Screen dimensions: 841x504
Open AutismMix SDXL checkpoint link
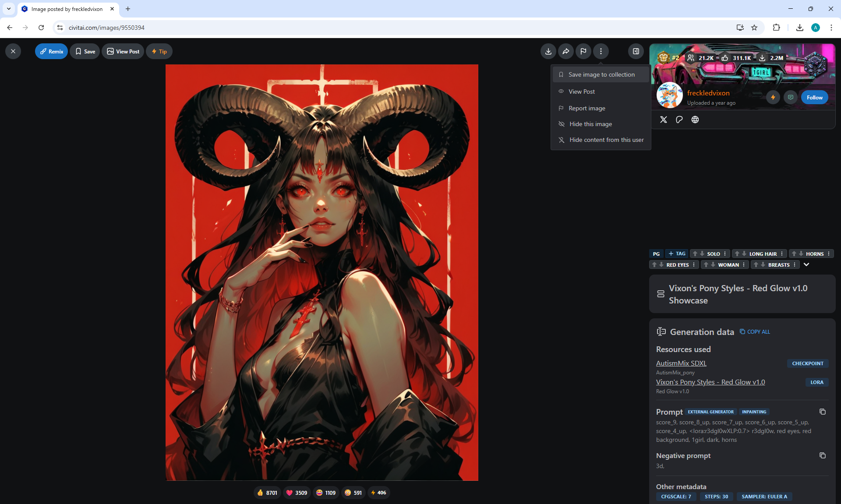(681, 363)
